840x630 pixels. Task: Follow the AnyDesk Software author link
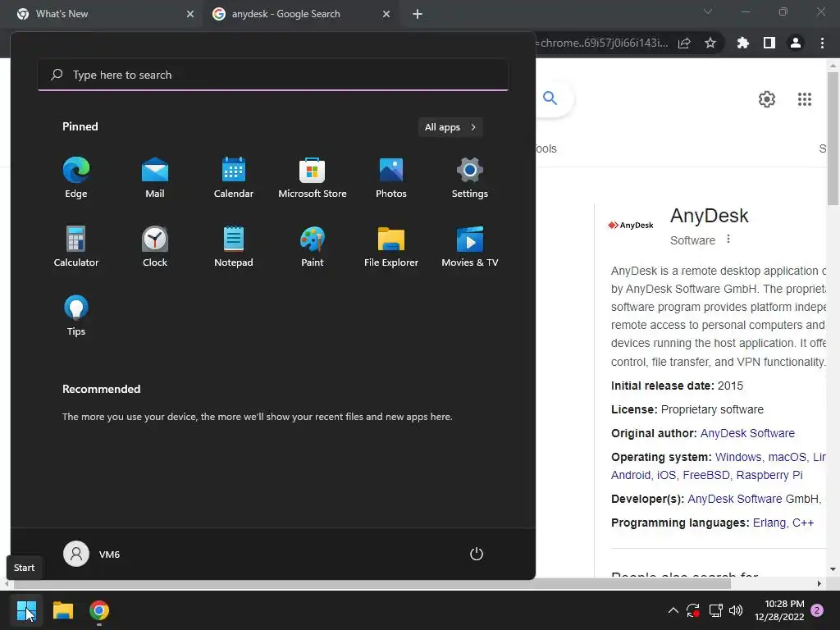(747, 433)
